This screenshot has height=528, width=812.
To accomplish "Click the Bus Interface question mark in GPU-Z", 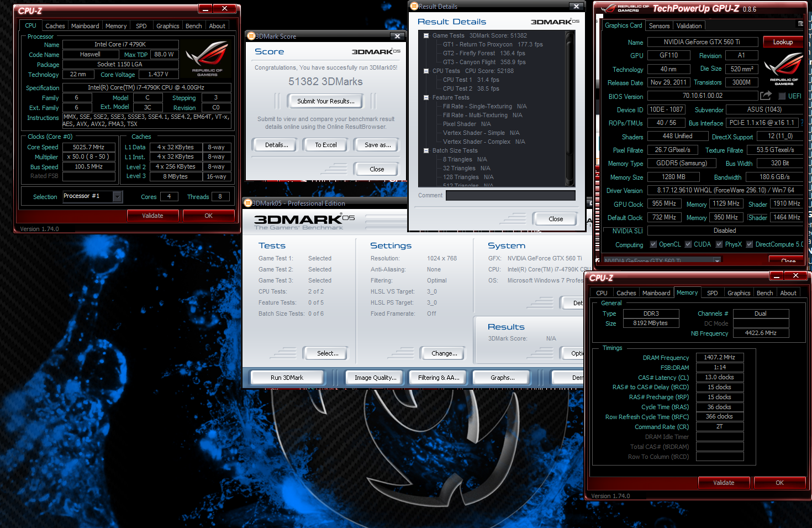I will pyautogui.click(x=802, y=123).
